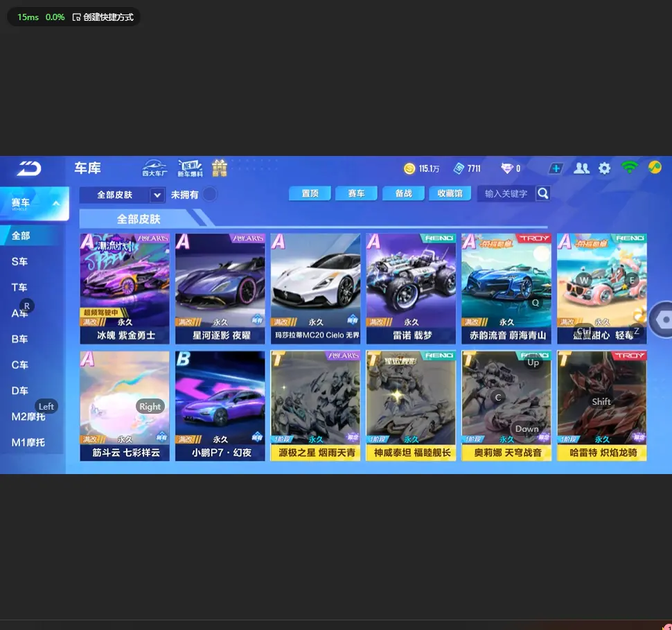Select the 赤韵流音 蔚海青山 car card

tap(506, 288)
